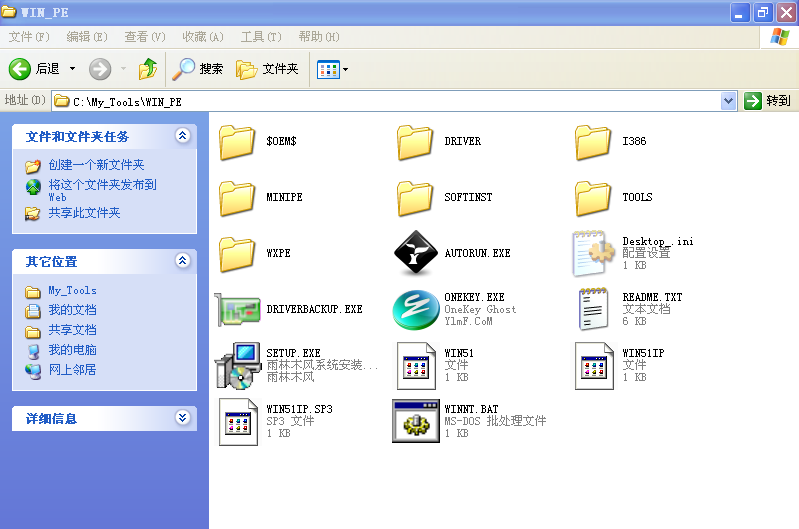Select the SETUP.EXE installer icon
Viewport: 799px width, 529px height.
pos(237,365)
